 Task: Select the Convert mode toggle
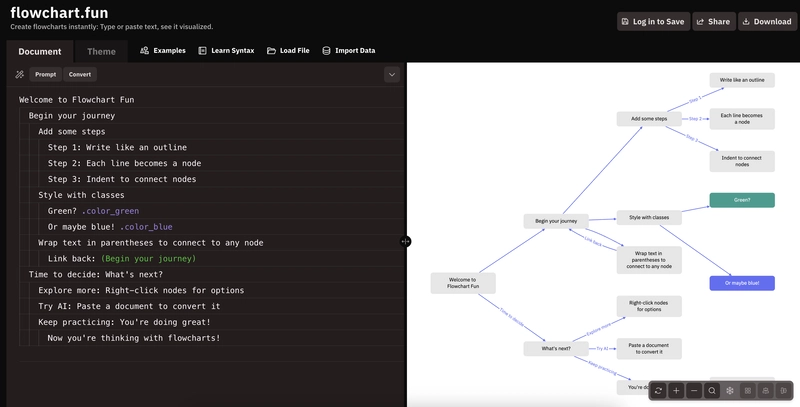(80, 74)
